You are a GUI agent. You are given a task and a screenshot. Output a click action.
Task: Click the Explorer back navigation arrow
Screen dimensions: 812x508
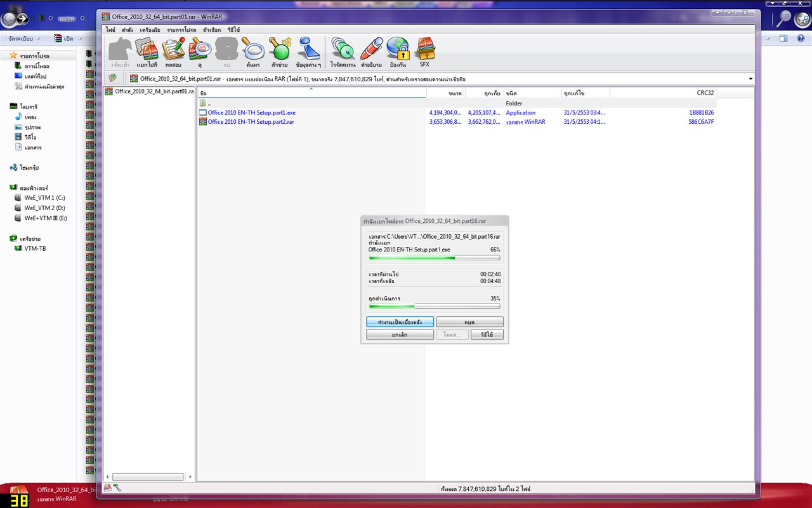10,19
